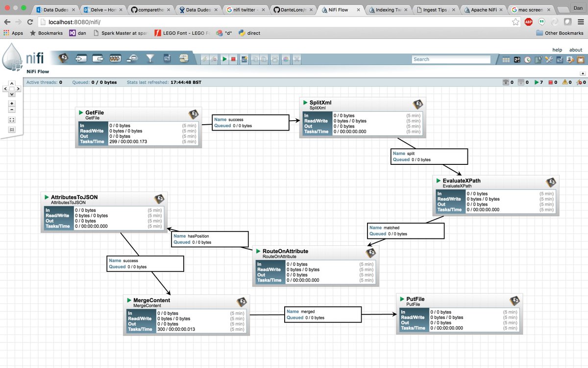The image size is (588, 368).
Task: Click the actual-size 1:1 navigation button
Action: pos(12,130)
